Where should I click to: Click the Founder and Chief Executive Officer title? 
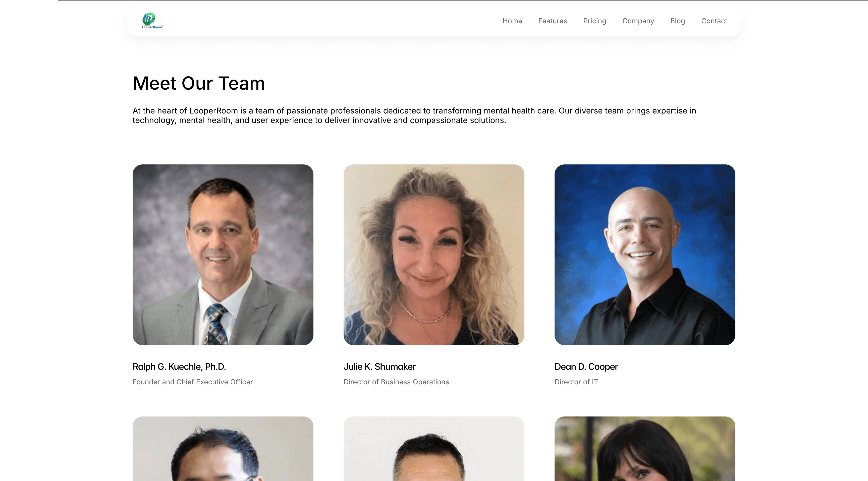click(x=192, y=382)
